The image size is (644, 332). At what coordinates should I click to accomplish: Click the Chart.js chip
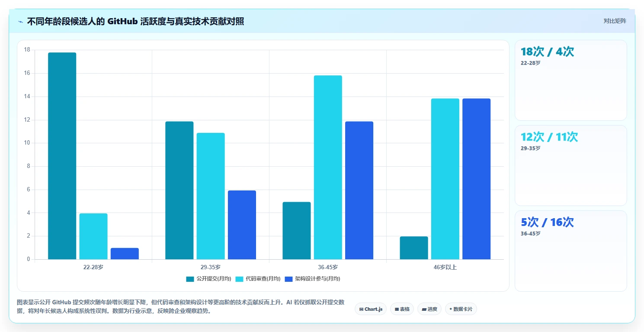click(x=371, y=309)
